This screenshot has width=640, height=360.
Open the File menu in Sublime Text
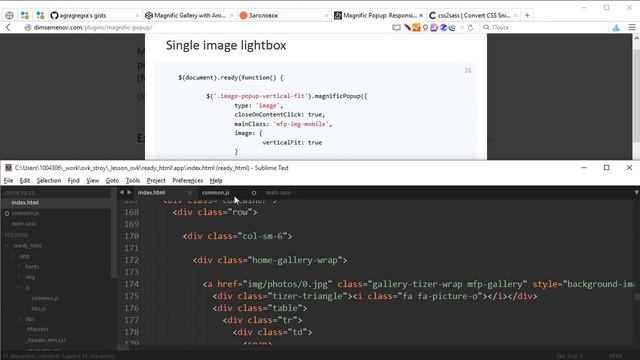pos(9,180)
